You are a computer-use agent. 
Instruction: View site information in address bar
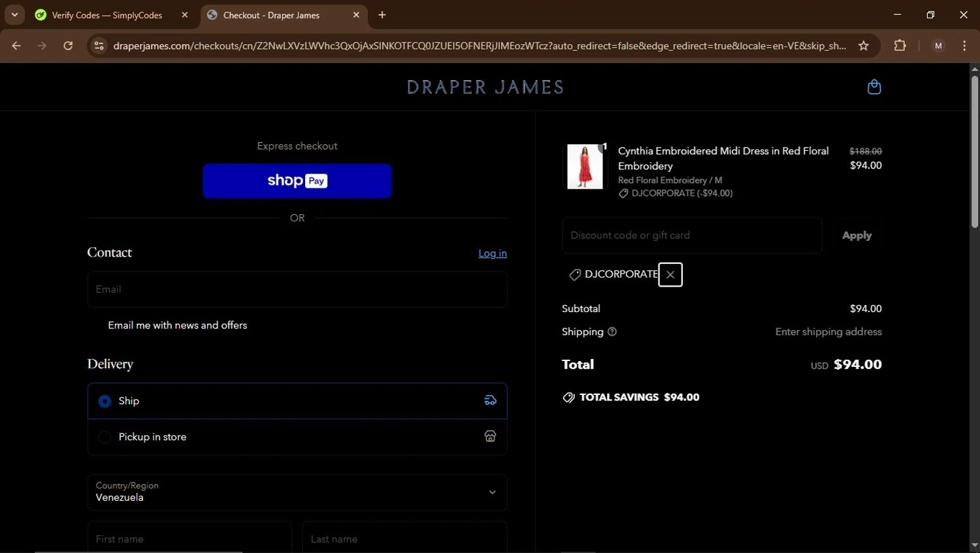click(99, 46)
